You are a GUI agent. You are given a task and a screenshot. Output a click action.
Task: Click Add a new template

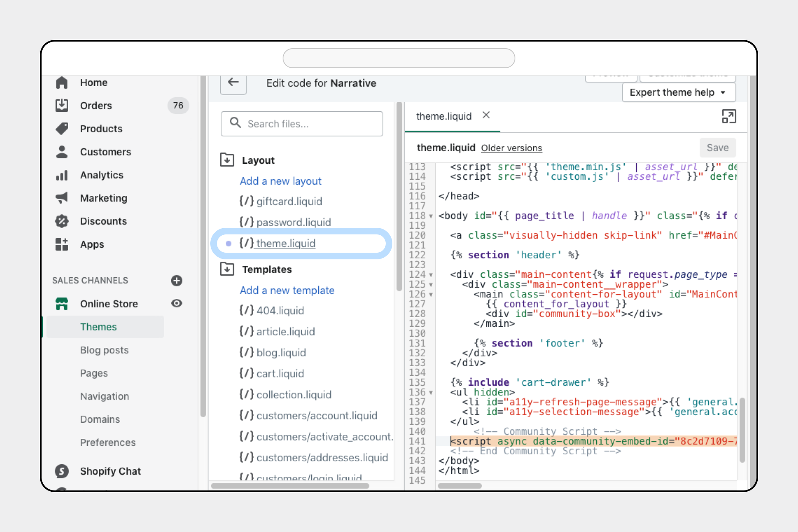[x=287, y=290]
